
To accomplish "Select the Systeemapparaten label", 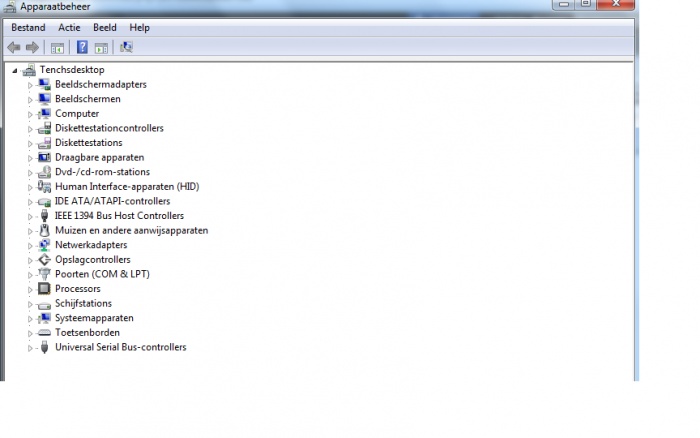I will click(94, 318).
